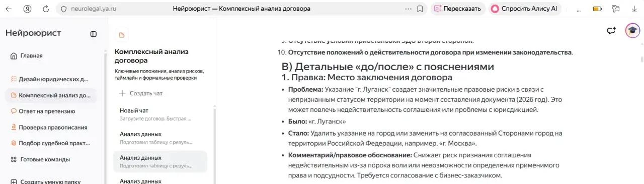Click the Готовые команды grid icon
The height and width of the screenshot is (184, 644).
(x=14, y=159)
